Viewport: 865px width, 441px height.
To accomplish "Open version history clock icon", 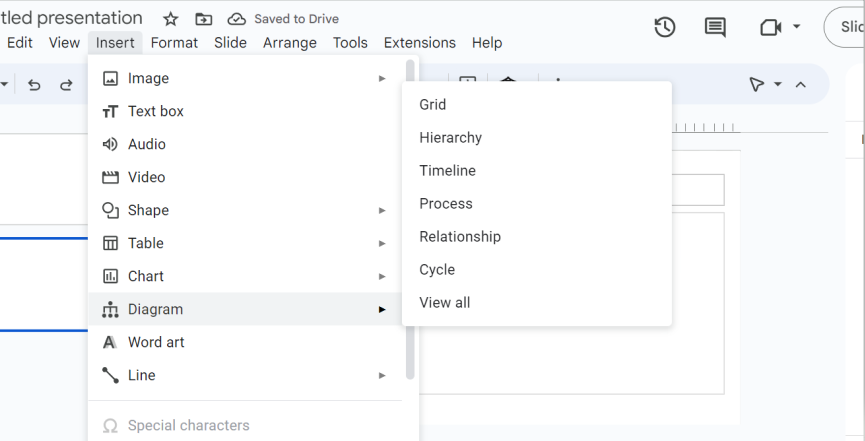I will (x=665, y=27).
